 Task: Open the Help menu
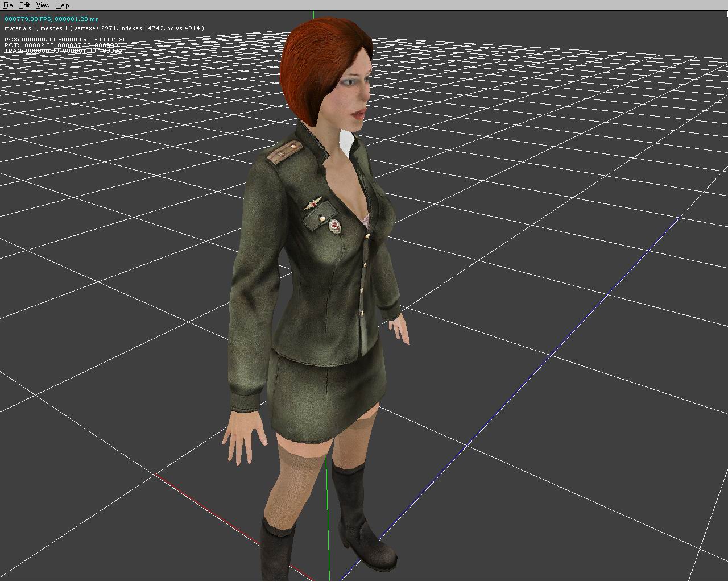(x=63, y=5)
